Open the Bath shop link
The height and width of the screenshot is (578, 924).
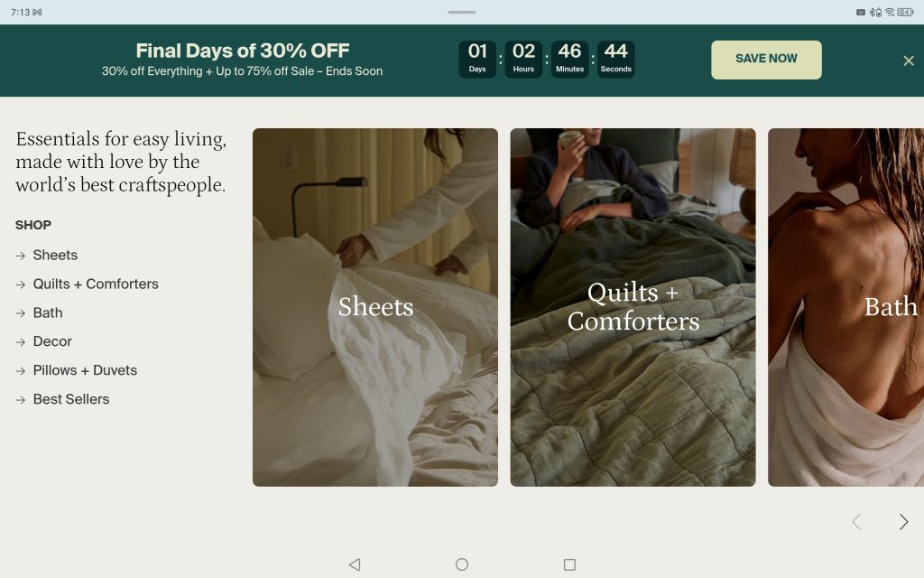48,312
